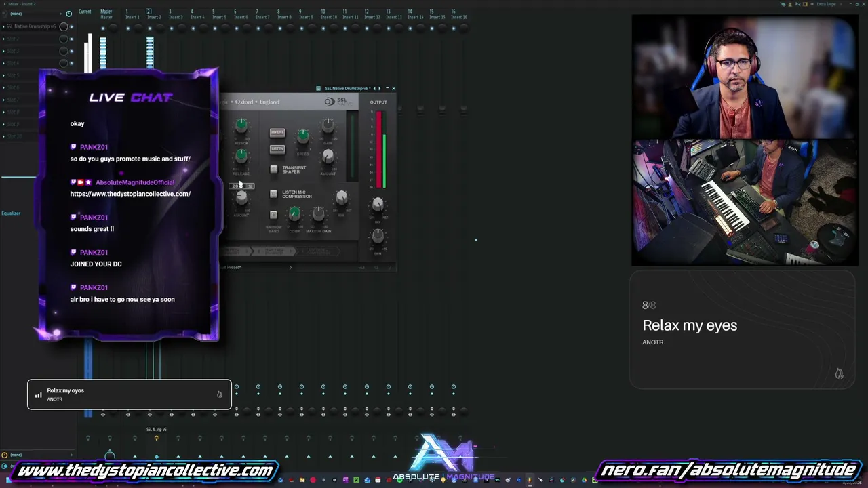868x488 pixels.
Task: Click the face webcam thumbnail
Action: click(x=745, y=77)
